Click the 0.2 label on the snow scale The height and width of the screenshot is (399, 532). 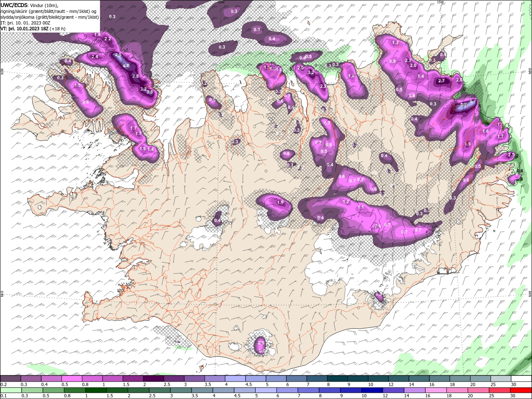[3, 384]
